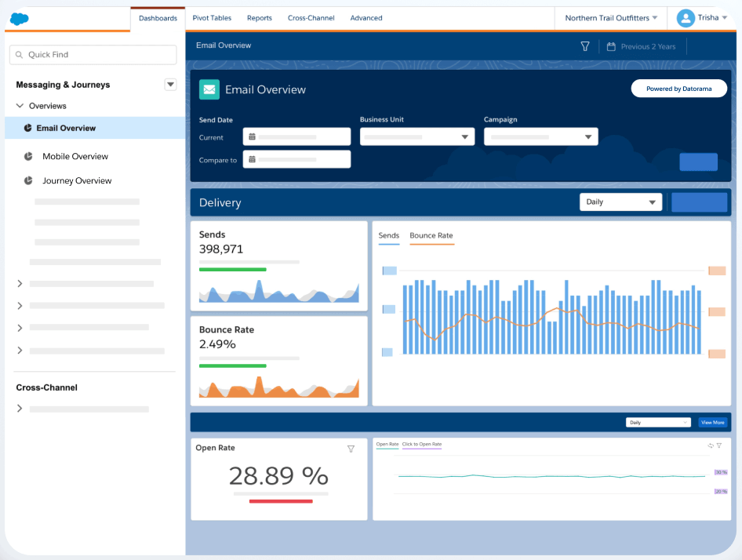Open the Business Unit dropdown
The width and height of the screenshot is (742, 560).
[417, 137]
